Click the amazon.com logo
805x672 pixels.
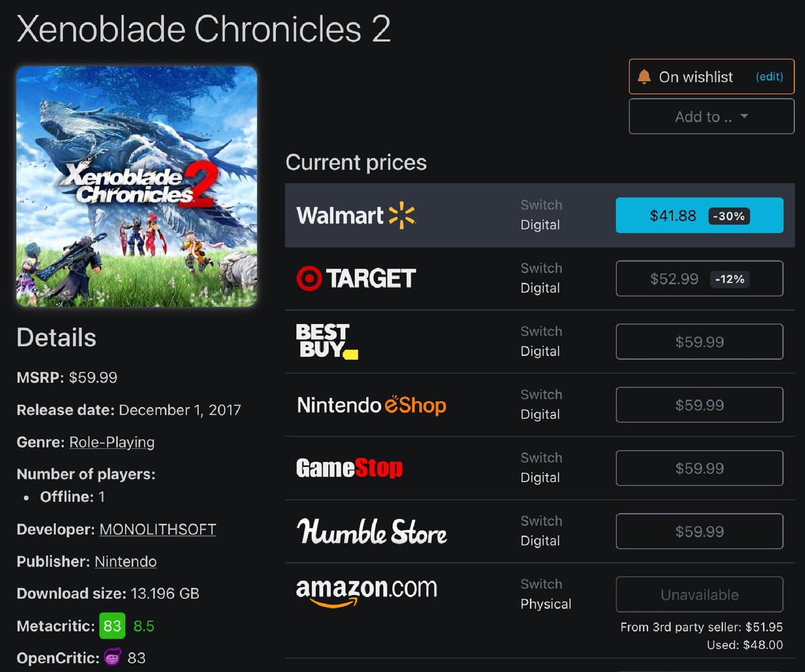pyautogui.click(x=366, y=592)
